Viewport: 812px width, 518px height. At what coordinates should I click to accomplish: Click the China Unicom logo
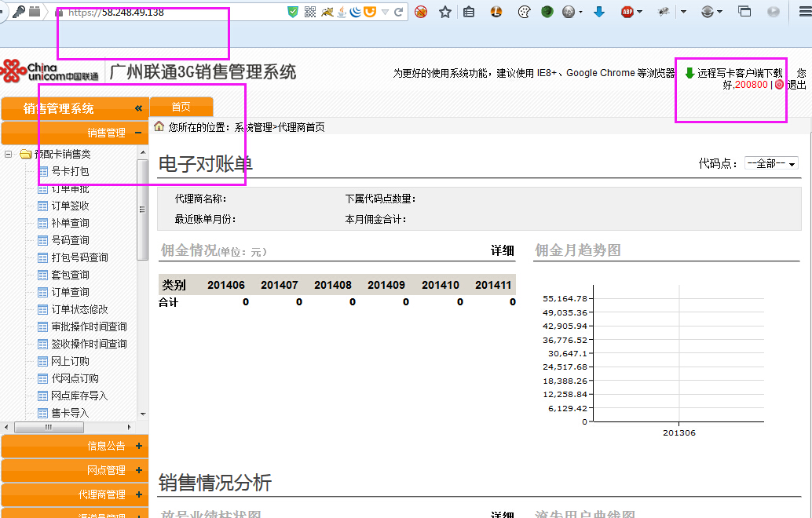[x=49, y=71]
